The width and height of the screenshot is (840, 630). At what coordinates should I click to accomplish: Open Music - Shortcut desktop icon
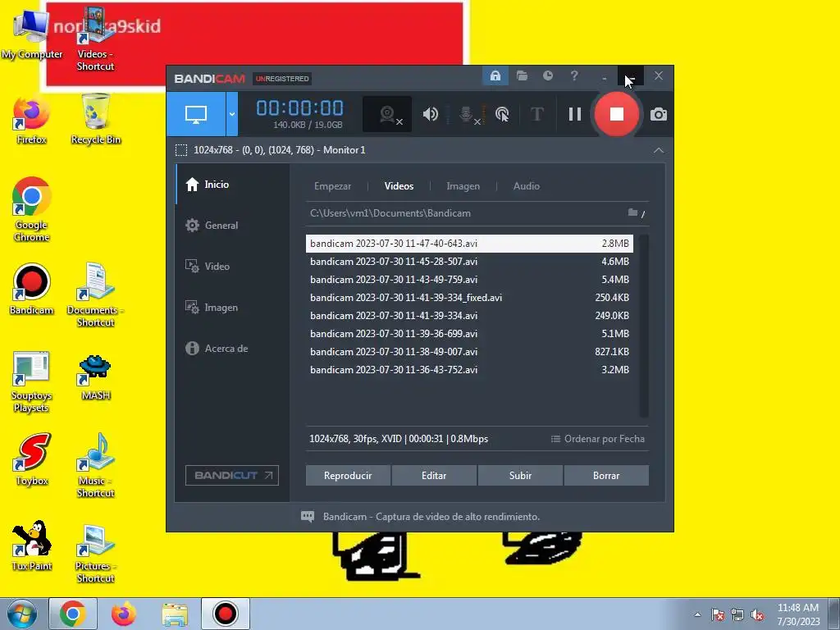(x=95, y=466)
